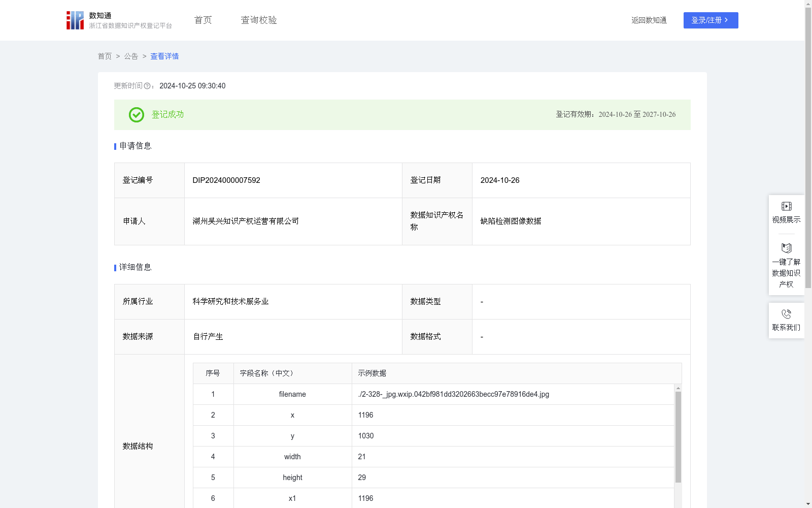The width and height of the screenshot is (812, 508).
Task: Select the filename field cell
Action: [x=292, y=394]
